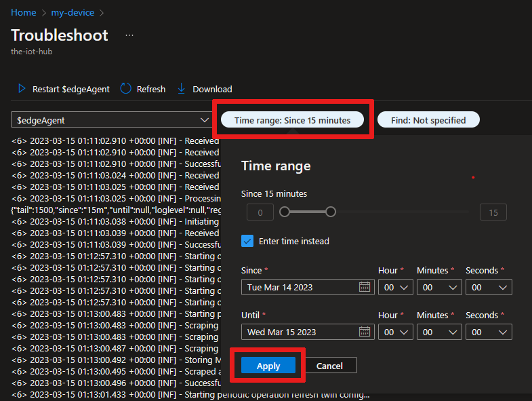This screenshot has width=532, height=401.
Task: Click the Refresh circular arrow icon
Action: [x=125, y=89]
